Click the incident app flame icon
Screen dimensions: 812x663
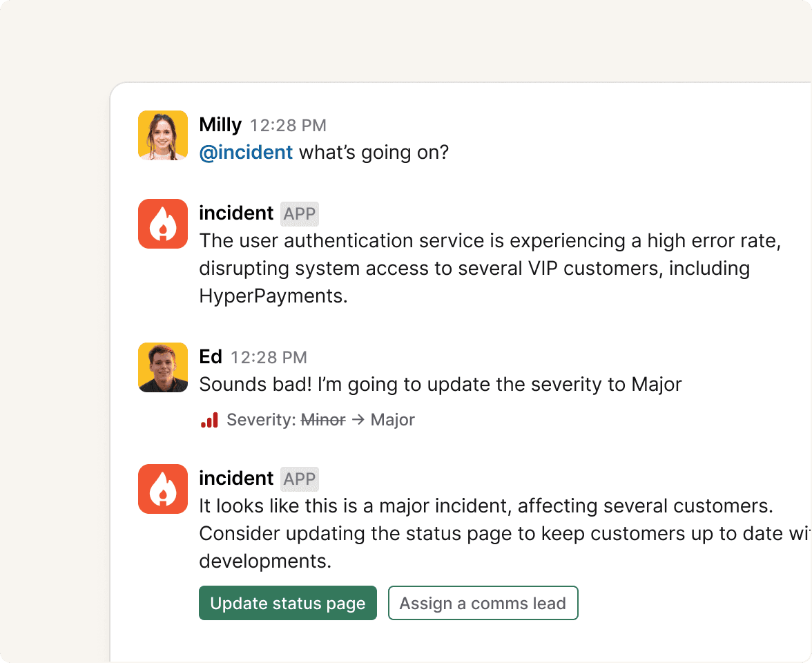[163, 223]
